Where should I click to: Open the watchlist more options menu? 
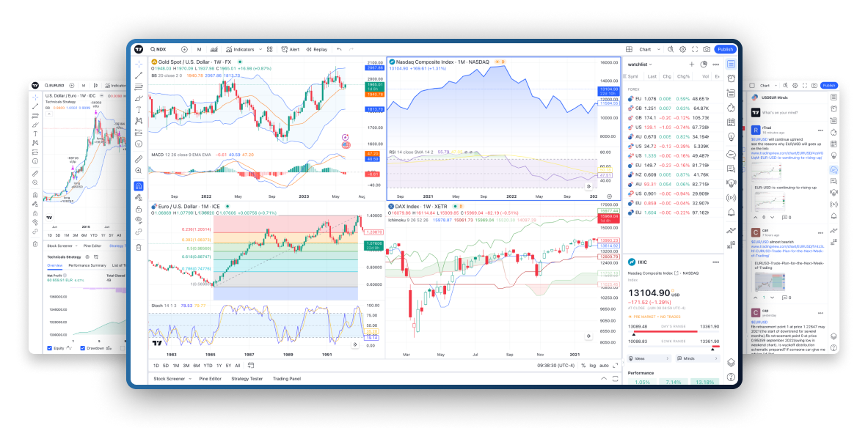click(716, 64)
